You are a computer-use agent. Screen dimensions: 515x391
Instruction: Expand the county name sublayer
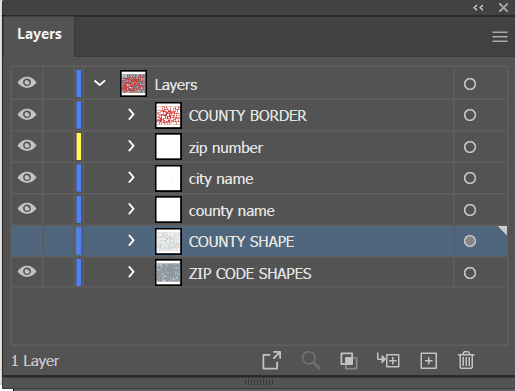(x=131, y=209)
